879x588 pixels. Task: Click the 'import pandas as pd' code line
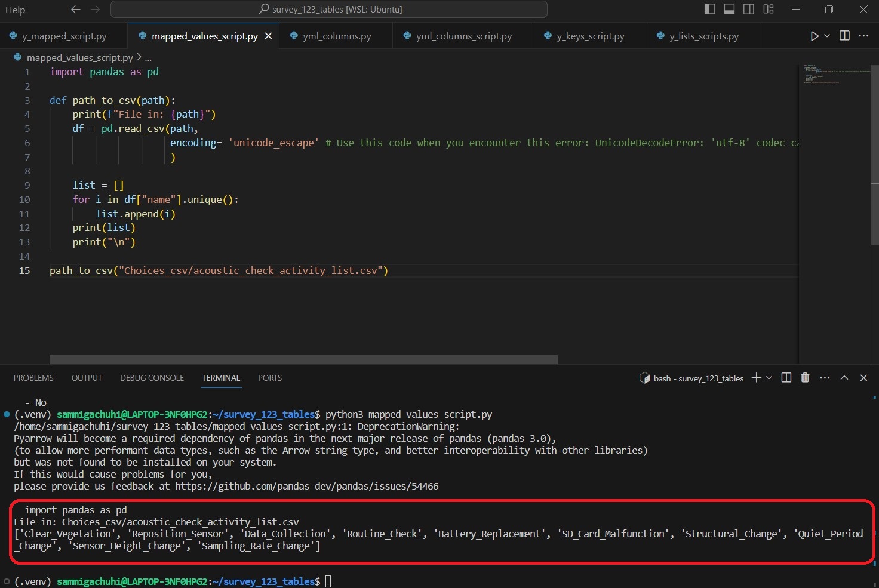[x=105, y=72]
